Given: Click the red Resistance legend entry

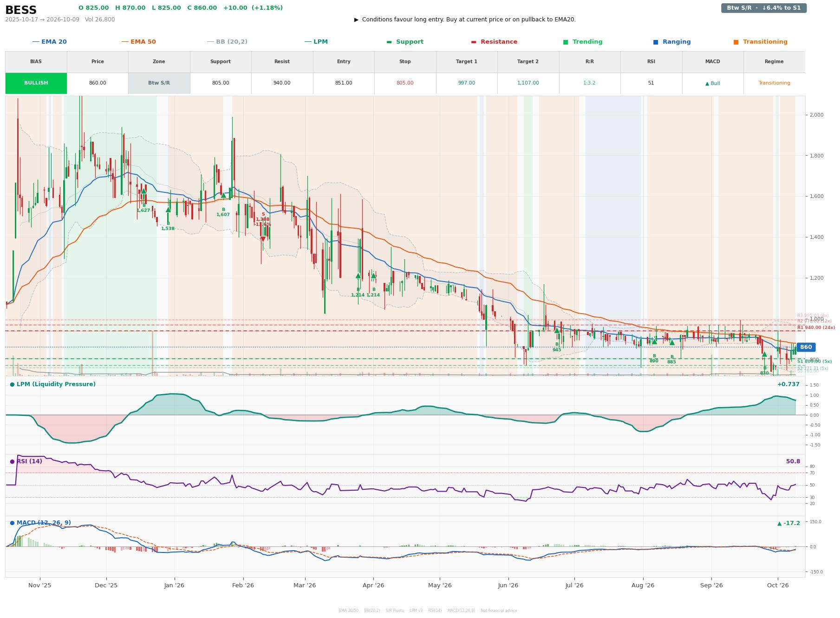Looking at the screenshot, I should pos(494,42).
